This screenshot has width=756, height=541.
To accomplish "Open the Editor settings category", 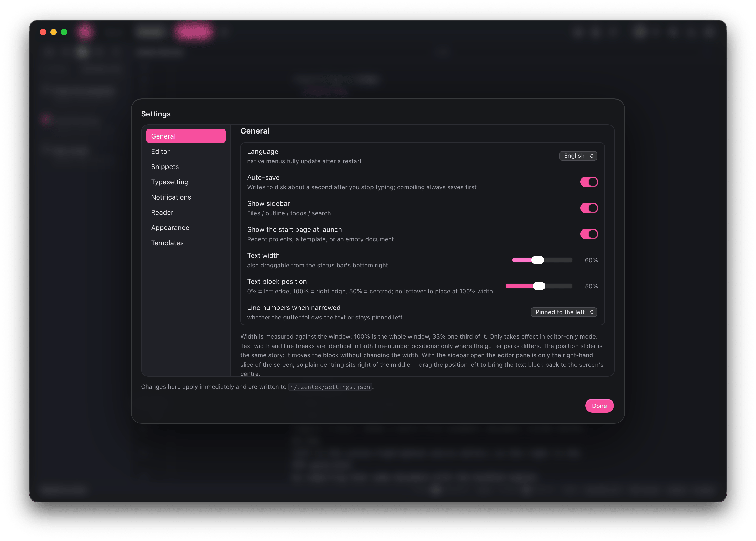I will pyautogui.click(x=186, y=151).
